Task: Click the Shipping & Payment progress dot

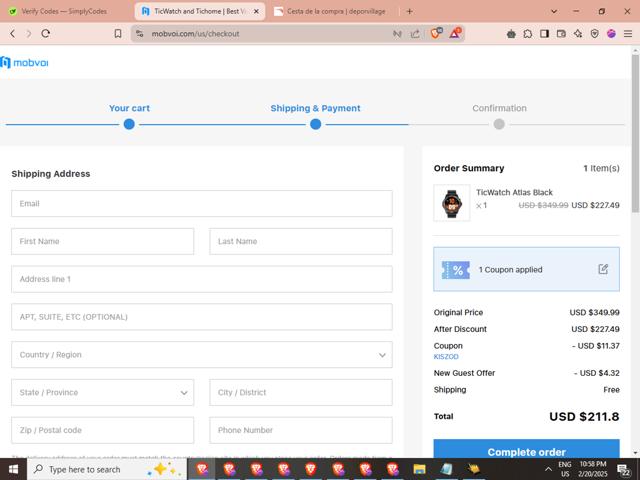Action: tap(315, 124)
